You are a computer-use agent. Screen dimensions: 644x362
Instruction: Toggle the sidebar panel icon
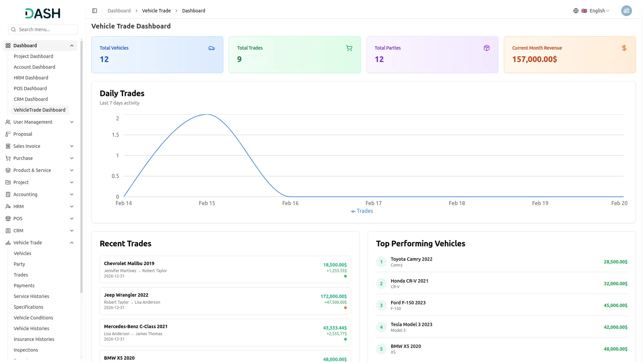95,11
